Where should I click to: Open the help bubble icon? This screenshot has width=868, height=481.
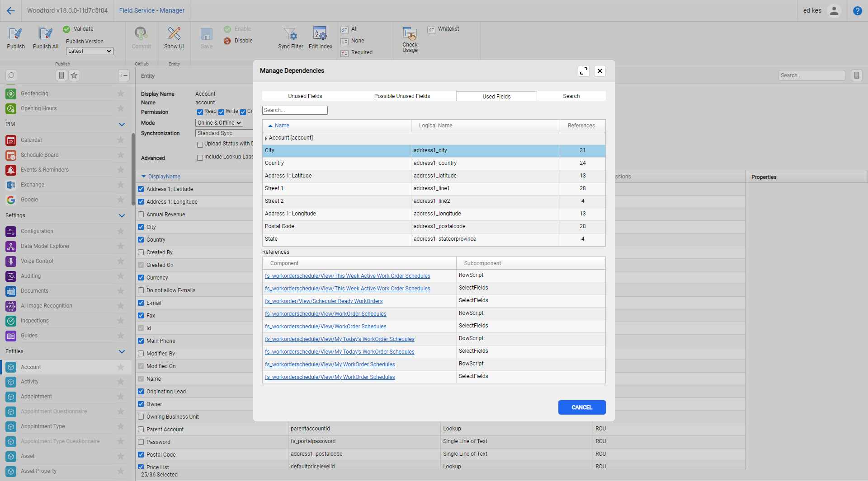[x=857, y=11]
